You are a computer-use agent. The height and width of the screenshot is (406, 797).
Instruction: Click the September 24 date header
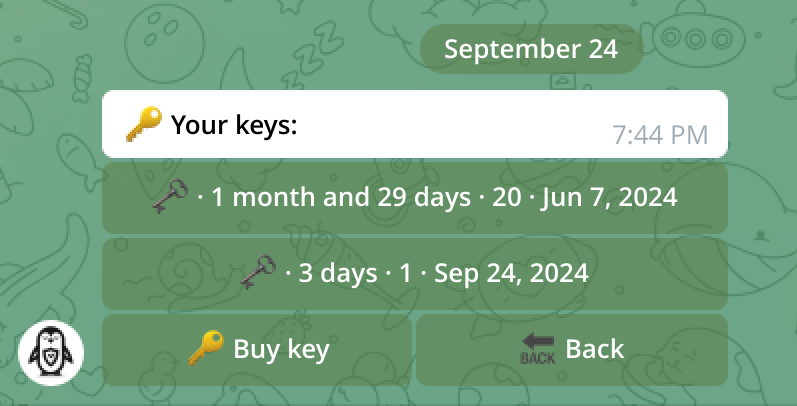coord(530,49)
